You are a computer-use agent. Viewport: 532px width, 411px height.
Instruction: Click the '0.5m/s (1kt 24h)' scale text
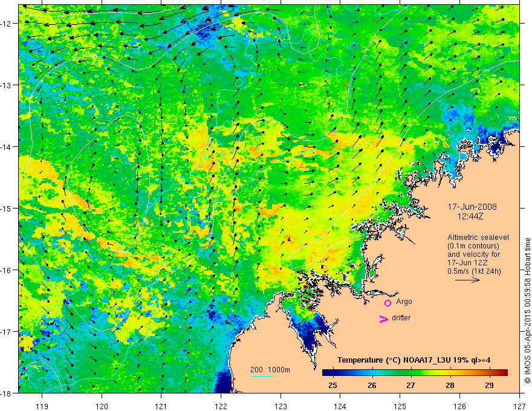coord(474,271)
